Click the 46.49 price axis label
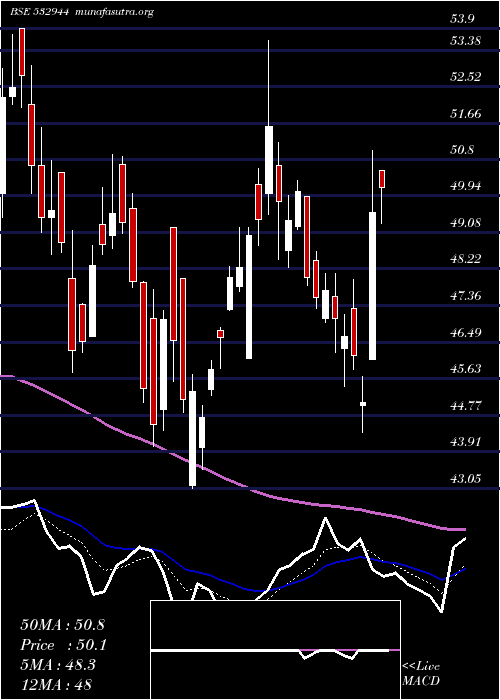Viewport: 500px width, 700px height. (466, 332)
